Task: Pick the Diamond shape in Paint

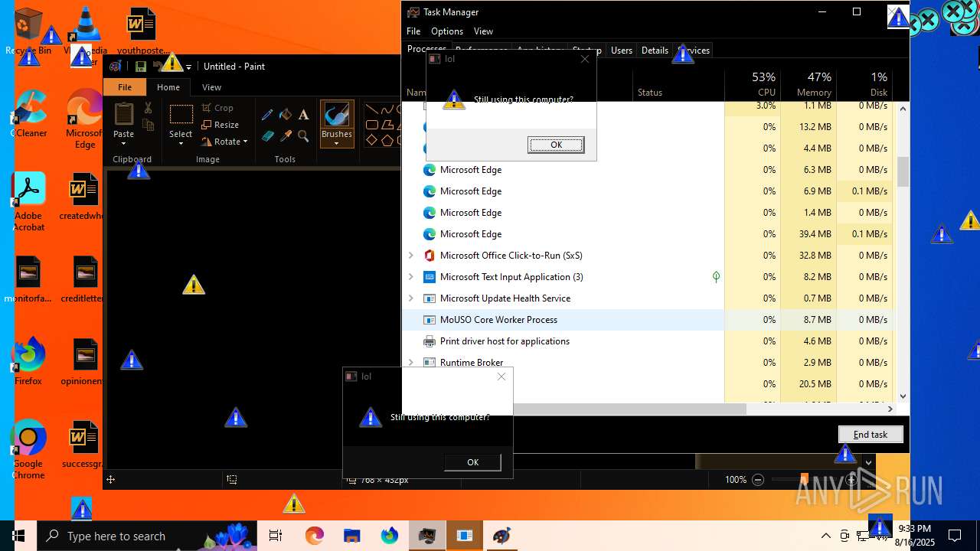Action: click(372, 140)
